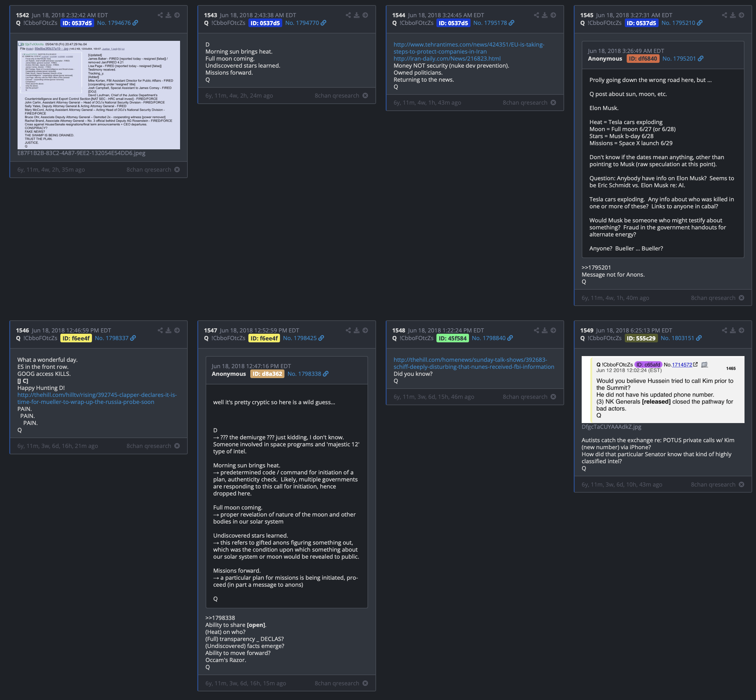756x700 pixels.
Task: Click share icon on post 1544
Action: click(537, 15)
